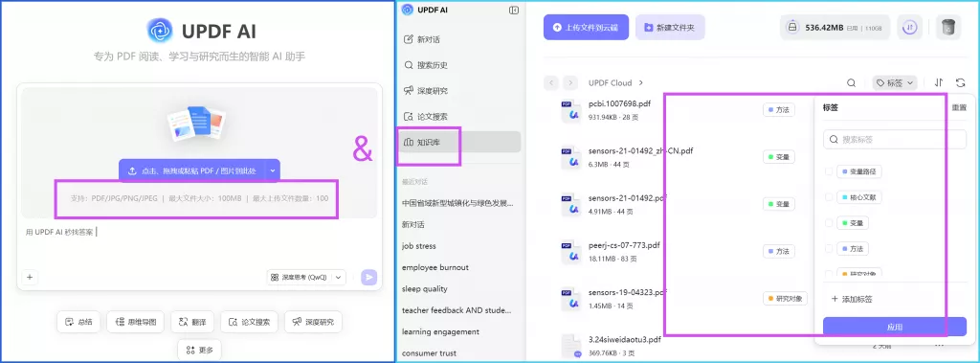Click the 应用 apply button
This screenshot has width=980, height=363.
coord(895,327)
